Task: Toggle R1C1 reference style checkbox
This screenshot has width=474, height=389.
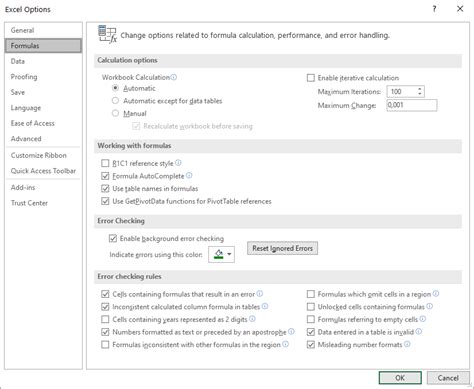Action: pos(105,163)
